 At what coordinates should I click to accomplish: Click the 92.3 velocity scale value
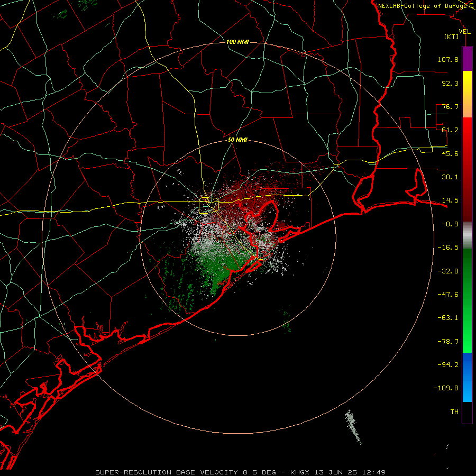(450, 83)
